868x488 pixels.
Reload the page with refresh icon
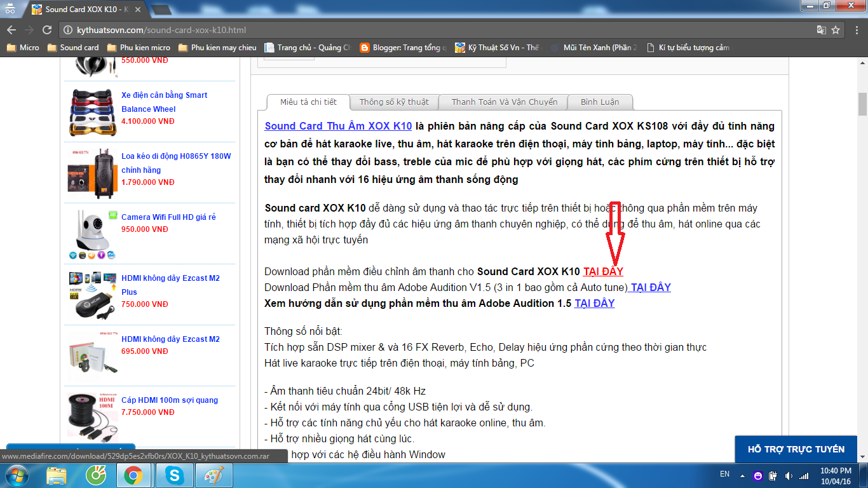pyautogui.click(x=46, y=30)
